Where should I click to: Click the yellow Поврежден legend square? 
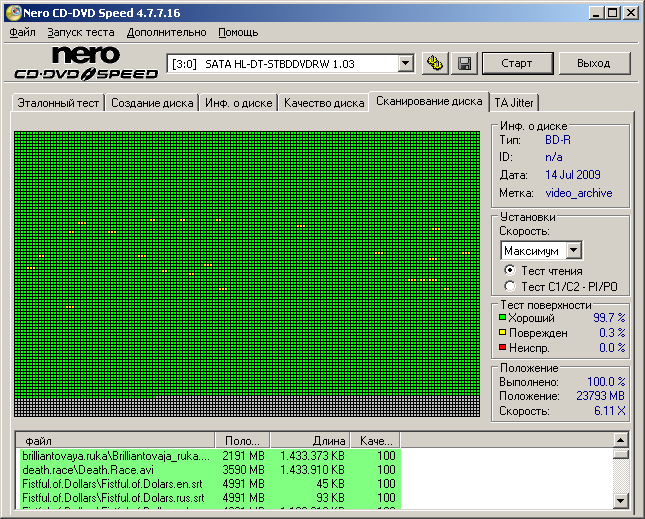[x=502, y=333]
